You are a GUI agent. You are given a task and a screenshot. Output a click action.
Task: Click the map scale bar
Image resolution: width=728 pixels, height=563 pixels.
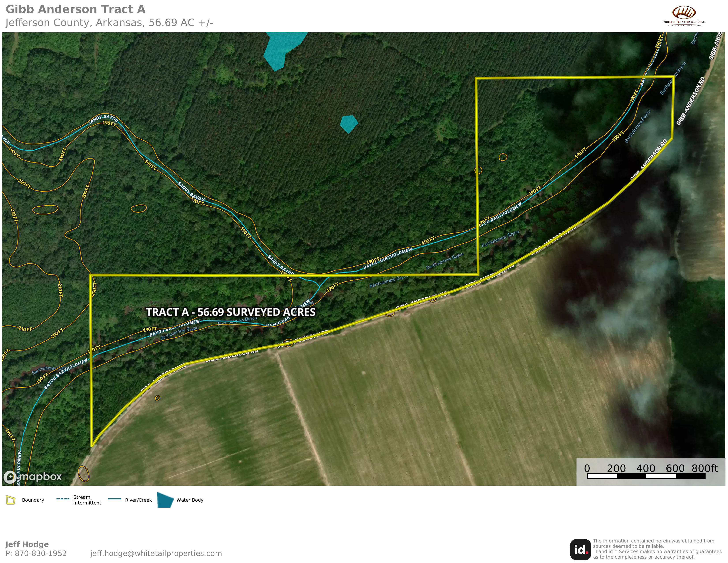click(646, 476)
